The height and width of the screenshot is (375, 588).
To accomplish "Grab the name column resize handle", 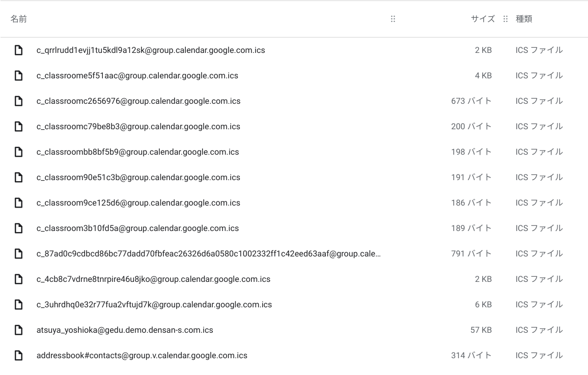I will coord(393,19).
